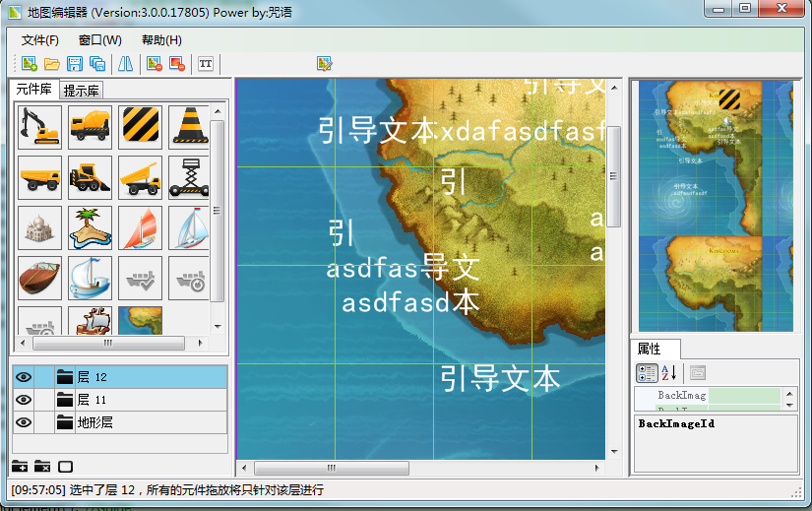The height and width of the screenshot is (511, 812).
Task: Pick the palm tree island element
Action: pyautogui.click(x=90, y=226)
